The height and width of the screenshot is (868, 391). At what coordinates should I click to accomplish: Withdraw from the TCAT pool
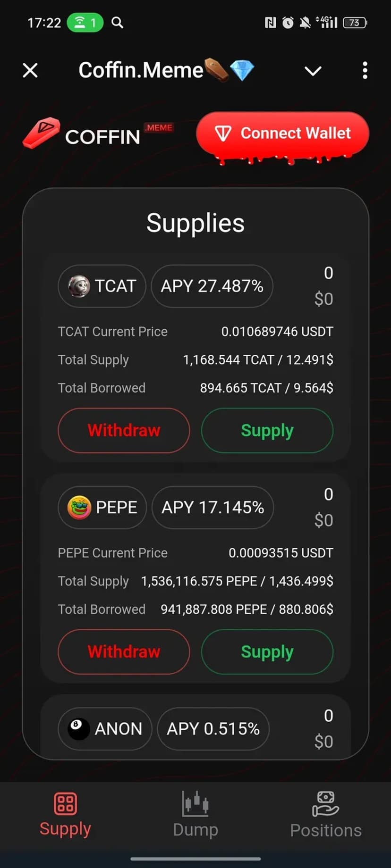point(124,430)
